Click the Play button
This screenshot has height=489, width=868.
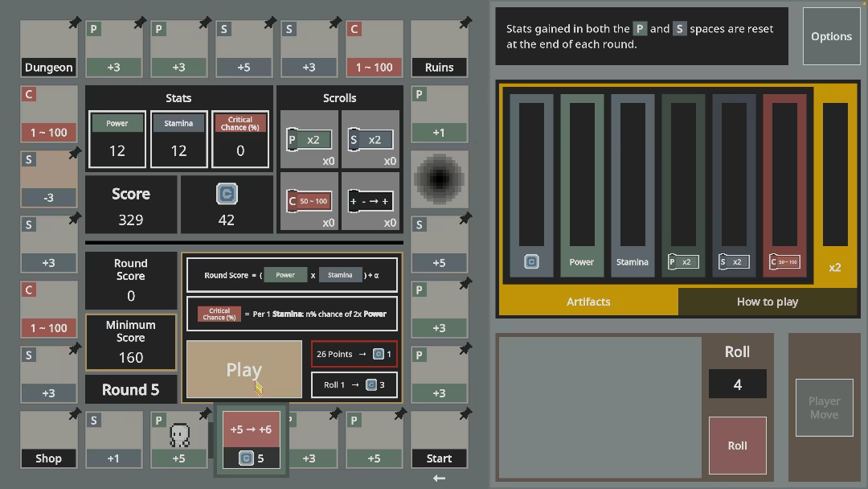(244, 369)
